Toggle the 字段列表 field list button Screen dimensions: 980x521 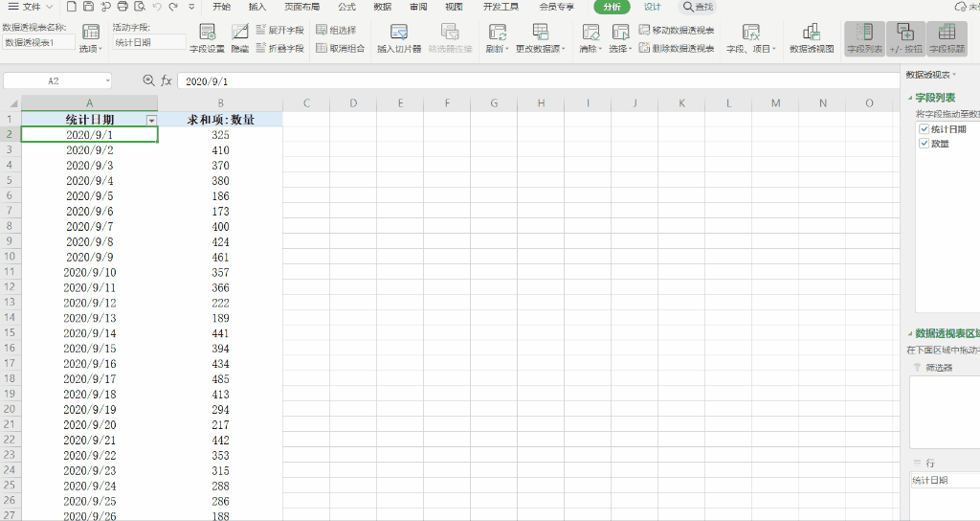tap(864, 38)
